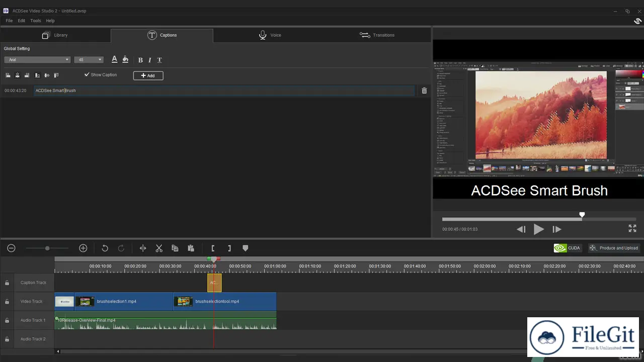Click Produce and Upload button
The width and height of the screenshot is (644, 362).
point(613,248)
